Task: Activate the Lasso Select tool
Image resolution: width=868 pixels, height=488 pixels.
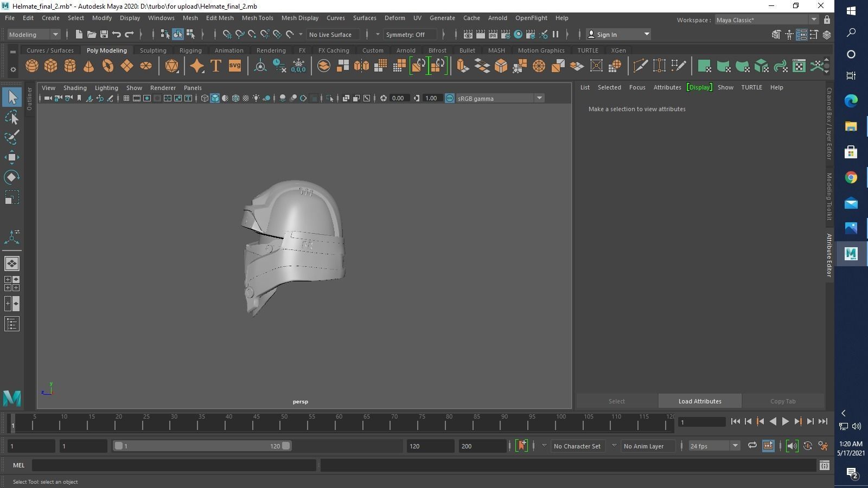Action: (x=12, y=118)
